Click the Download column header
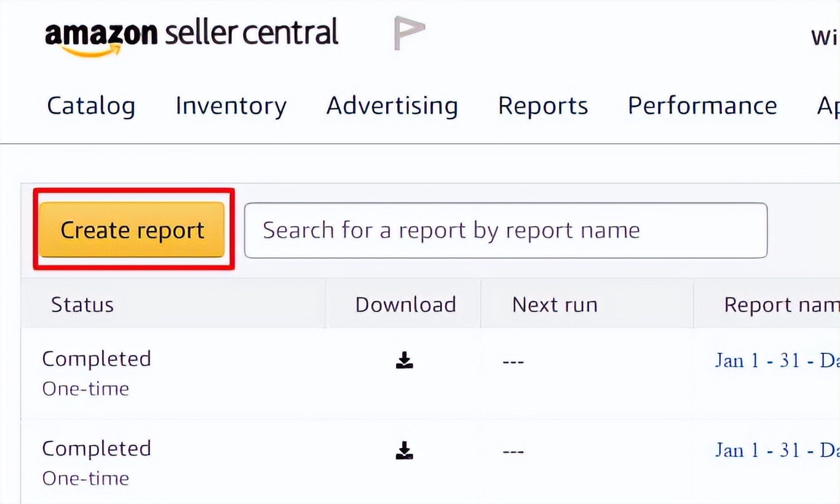Image resolution: width=840 pixels, height=504 pixels. click(405, 305)
